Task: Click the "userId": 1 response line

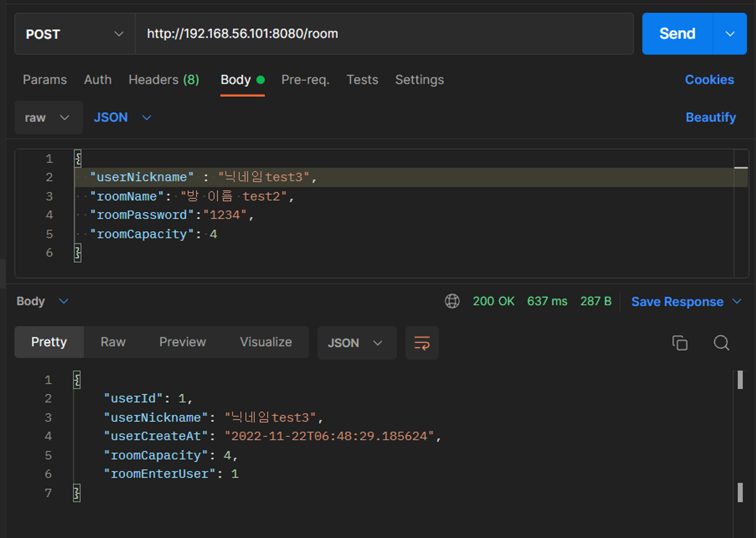Action: coord(148,398)
